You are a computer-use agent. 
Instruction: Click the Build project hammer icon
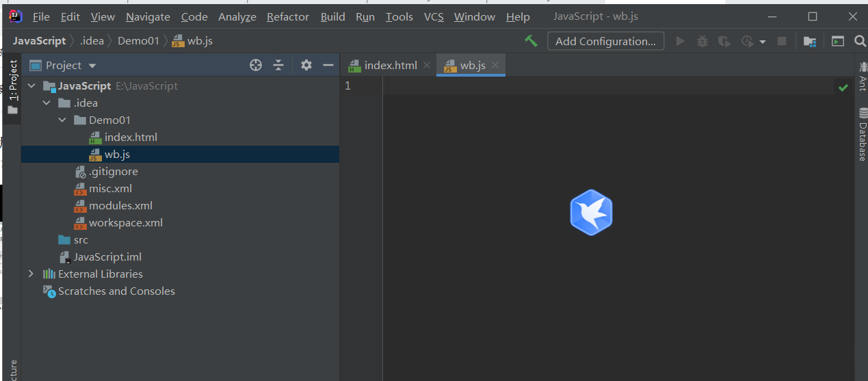(531, 41)
